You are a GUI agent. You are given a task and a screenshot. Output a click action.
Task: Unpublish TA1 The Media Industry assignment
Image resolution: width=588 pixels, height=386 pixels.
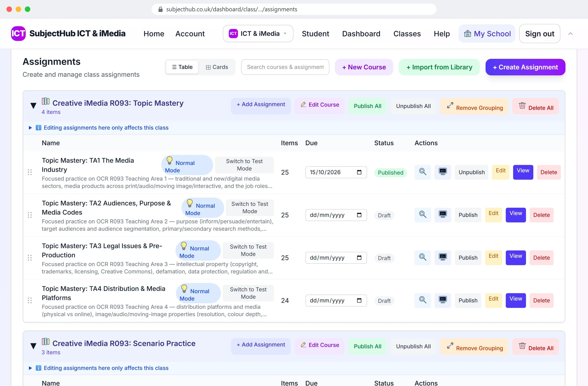tap(471, 172)
